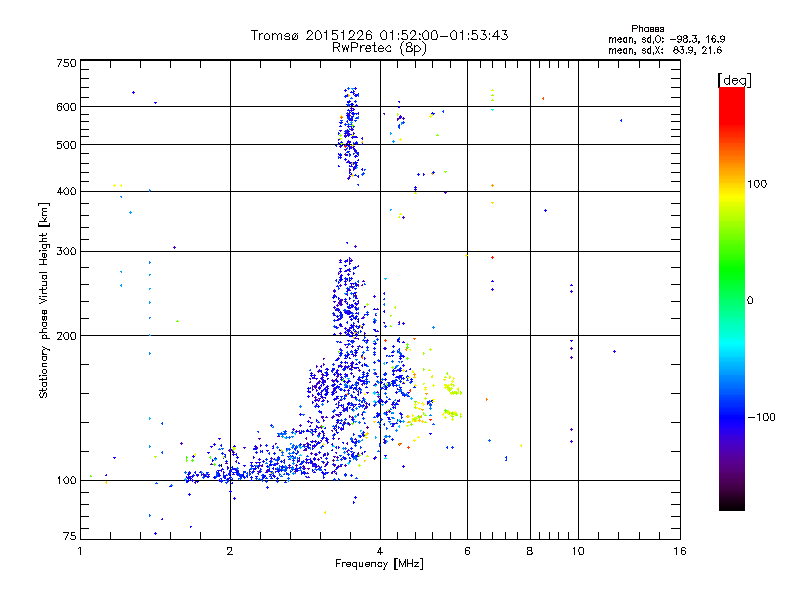800x600 pixels.
Task: Click y-axis tick label "400"
Action: click(66, 191)
